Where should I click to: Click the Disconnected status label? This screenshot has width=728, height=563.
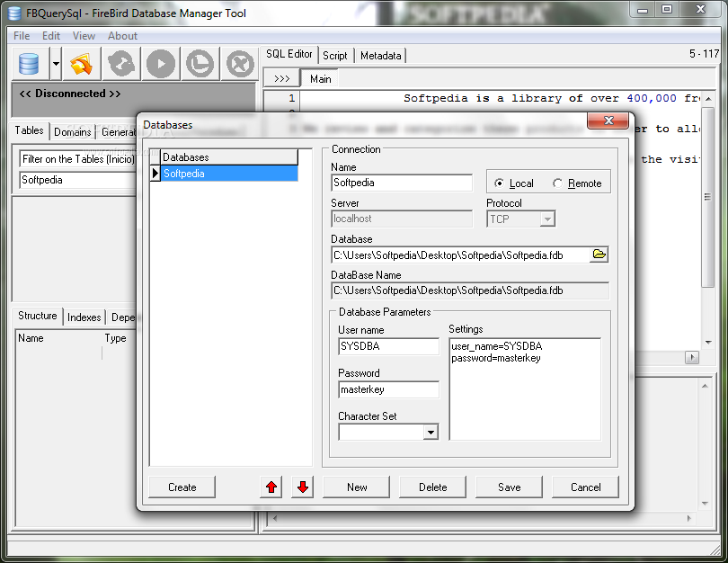(x=70, y=94)
